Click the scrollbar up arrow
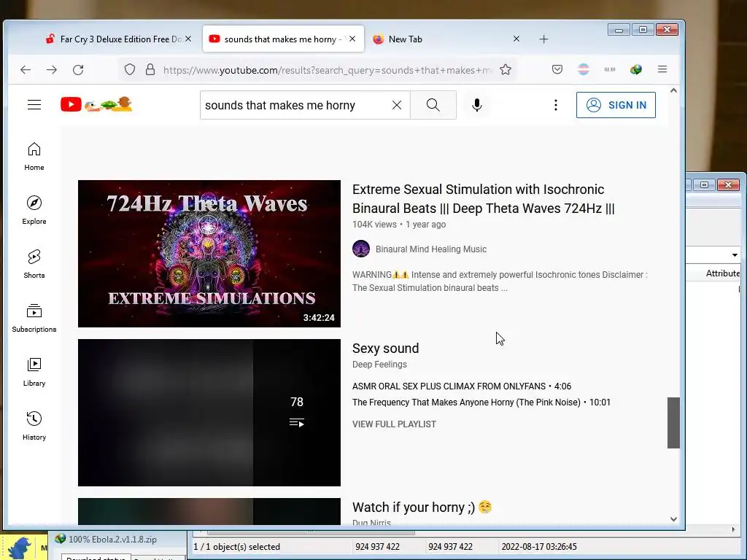Image resolution: width=747 pixels, height=560 pixels. coord(673,90)
